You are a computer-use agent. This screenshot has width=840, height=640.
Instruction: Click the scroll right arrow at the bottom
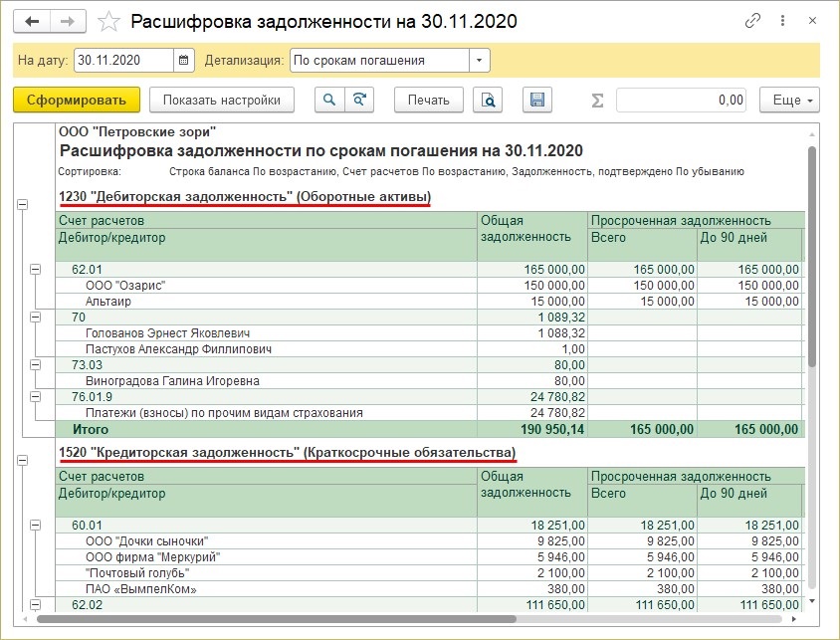point(794,619)
